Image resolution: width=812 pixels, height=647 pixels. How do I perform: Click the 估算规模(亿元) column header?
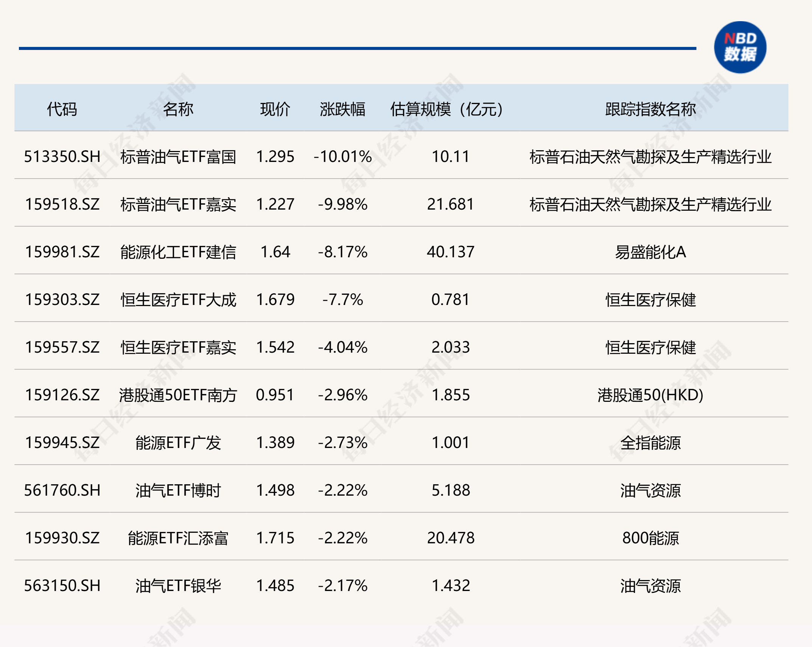coord(447,109)
